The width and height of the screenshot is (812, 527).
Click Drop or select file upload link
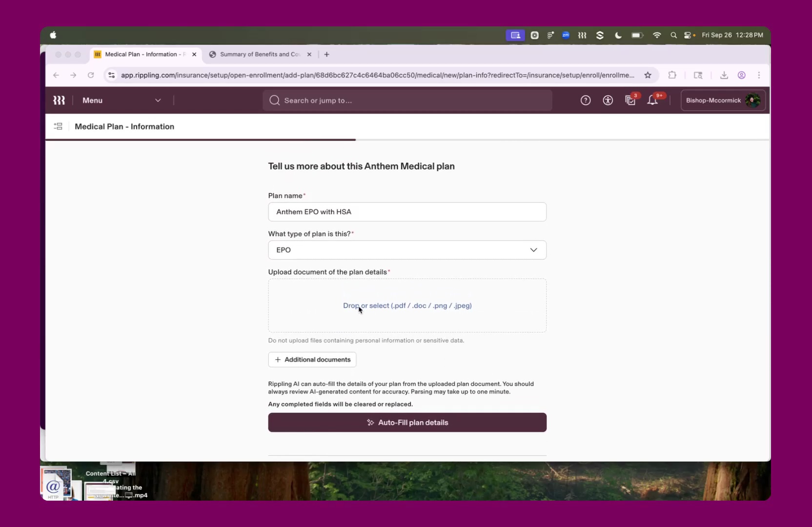tap(407, 305)
